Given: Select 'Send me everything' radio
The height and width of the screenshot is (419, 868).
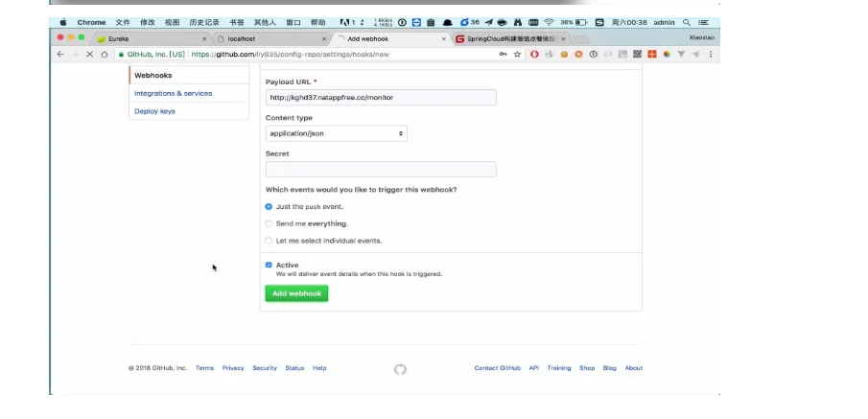Looking at the screenshot, I should (269, 223).
